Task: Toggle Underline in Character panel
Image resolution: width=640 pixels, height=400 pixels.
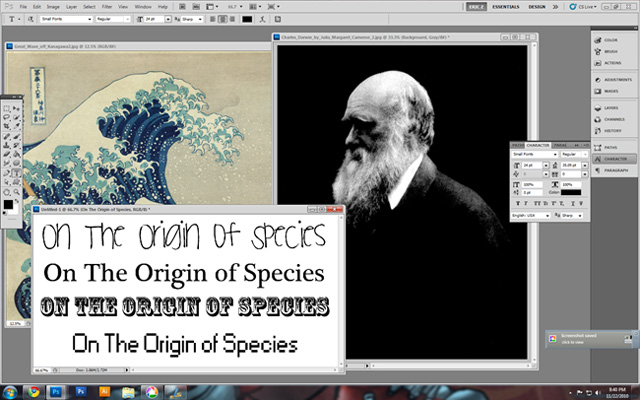Action: click(x=573, y=203)
